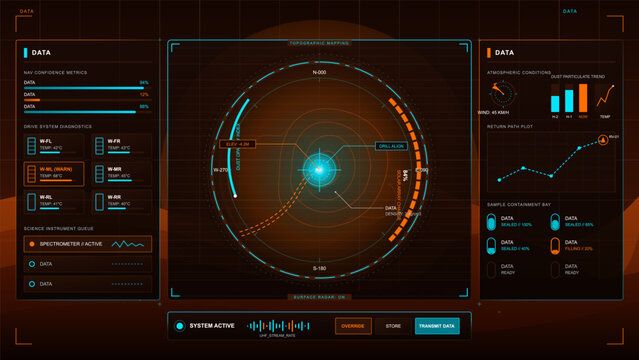
Task: Click the DATA panel header with orange marker
Action: pyautogui.click(x=504, y=53)
